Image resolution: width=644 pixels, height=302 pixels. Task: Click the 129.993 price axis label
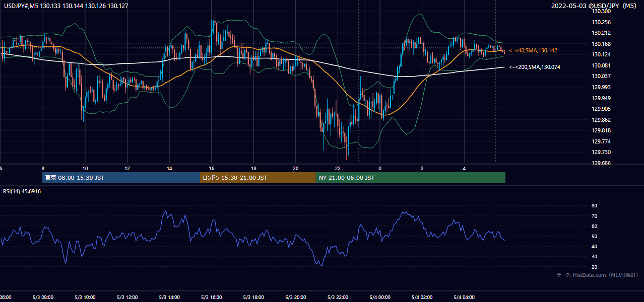point(601,87)
